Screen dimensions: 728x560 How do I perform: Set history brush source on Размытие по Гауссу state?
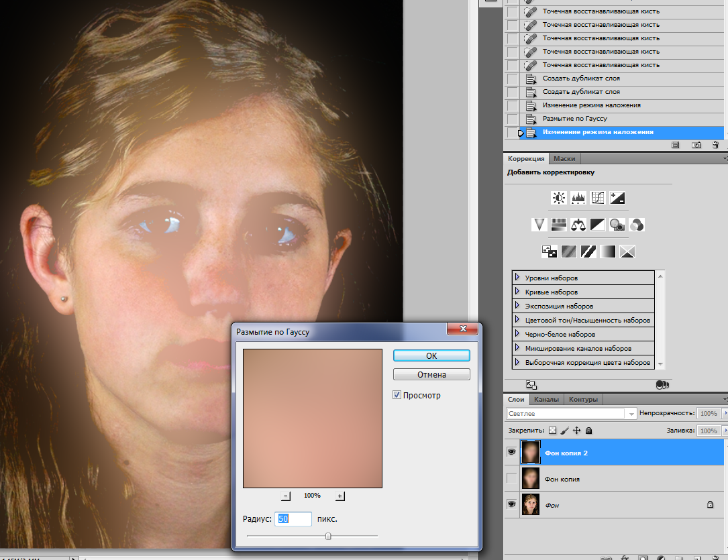513,119
